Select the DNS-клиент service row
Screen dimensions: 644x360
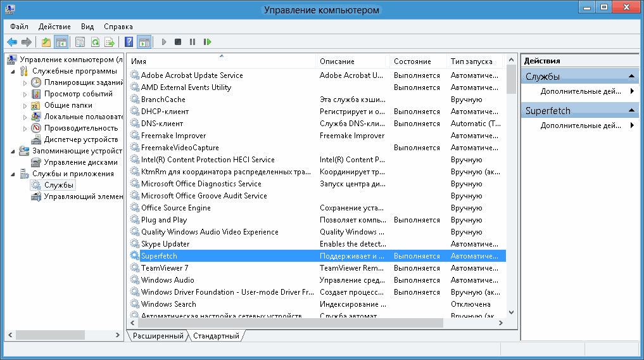pos(317,124)
